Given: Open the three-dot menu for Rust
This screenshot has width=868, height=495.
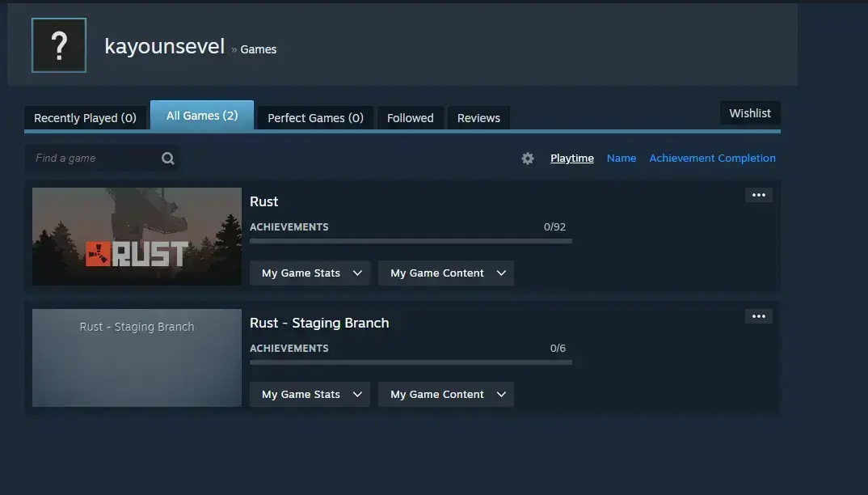Looking at the screenshot, I should [758, 195].
